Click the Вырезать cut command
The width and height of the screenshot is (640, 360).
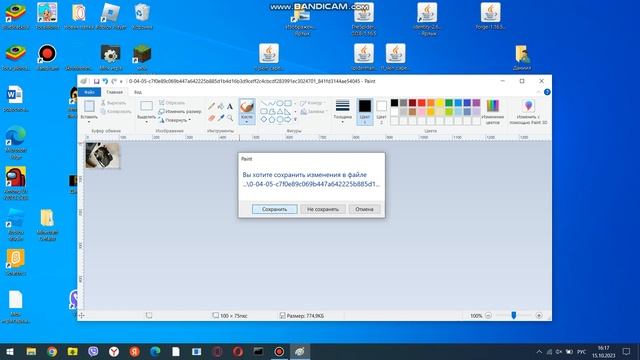coord(113,103)
